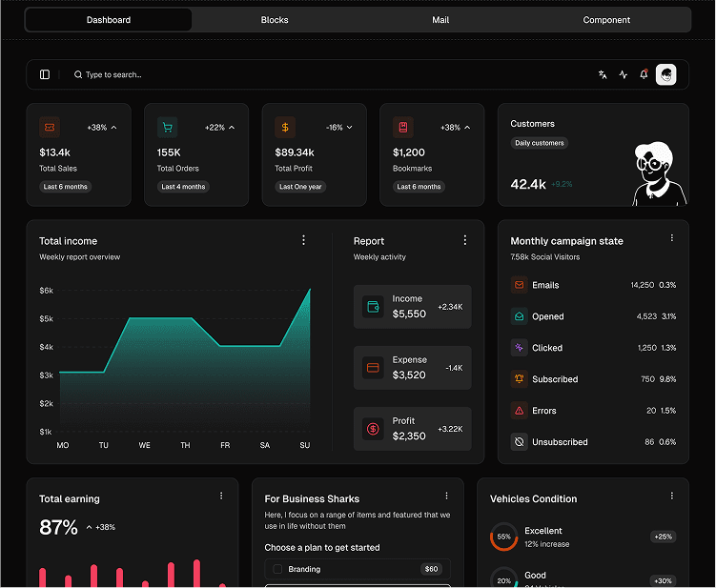Open the user avatar profile
The image size is (716, 588).
pyautogui.click(x=665, y=74)
